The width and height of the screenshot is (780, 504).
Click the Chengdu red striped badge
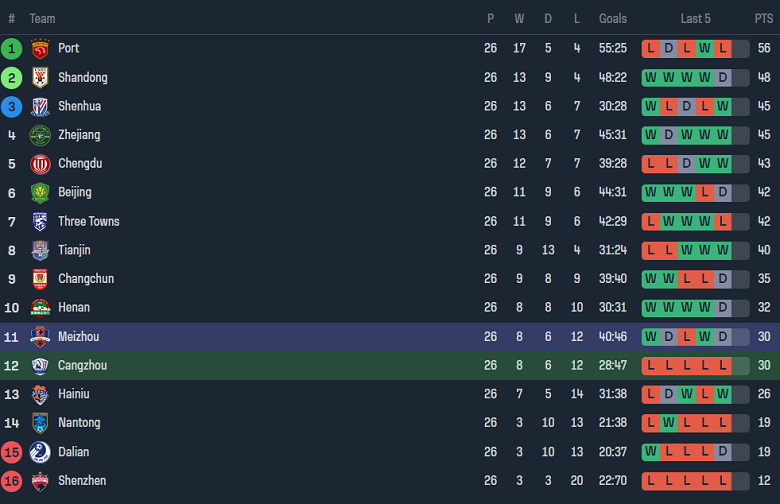[x=40, y=164]
